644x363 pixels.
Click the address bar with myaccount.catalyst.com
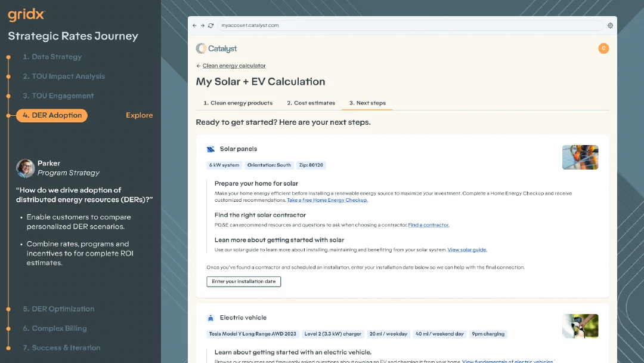[x=410, y=26]
